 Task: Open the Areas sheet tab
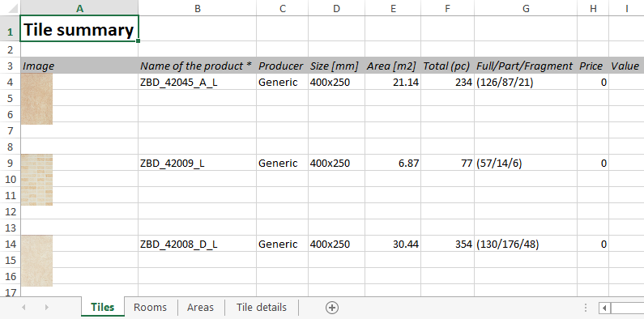tap(200, 308)
